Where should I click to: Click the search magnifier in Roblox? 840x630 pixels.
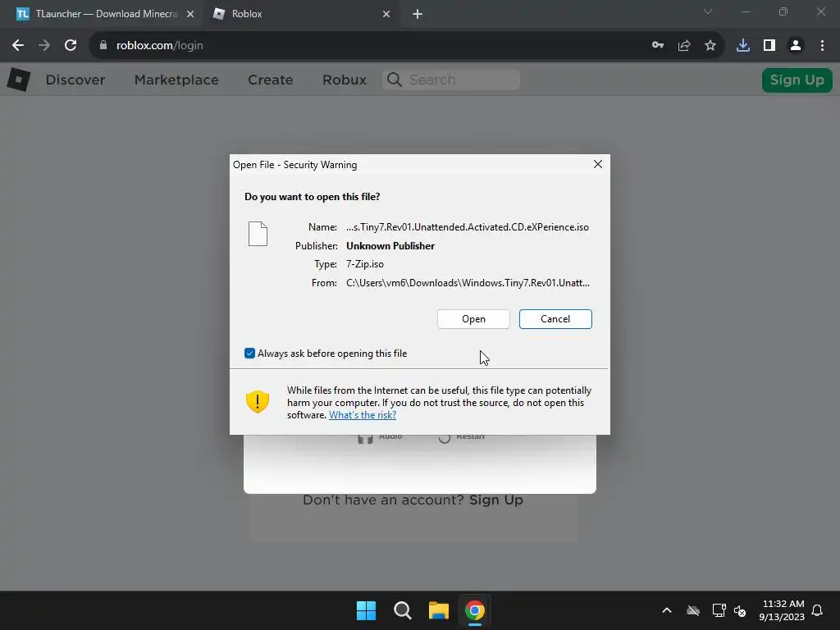[395, 80]
